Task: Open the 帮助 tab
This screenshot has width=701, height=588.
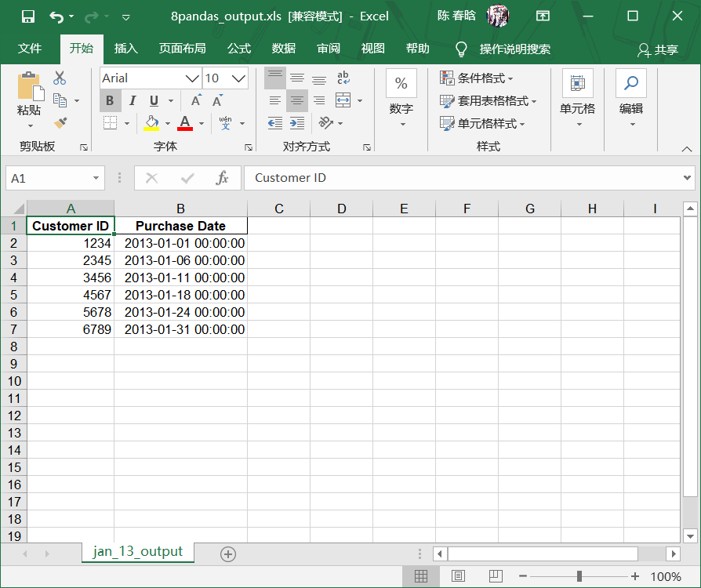Action: click(x=418, y=49)
